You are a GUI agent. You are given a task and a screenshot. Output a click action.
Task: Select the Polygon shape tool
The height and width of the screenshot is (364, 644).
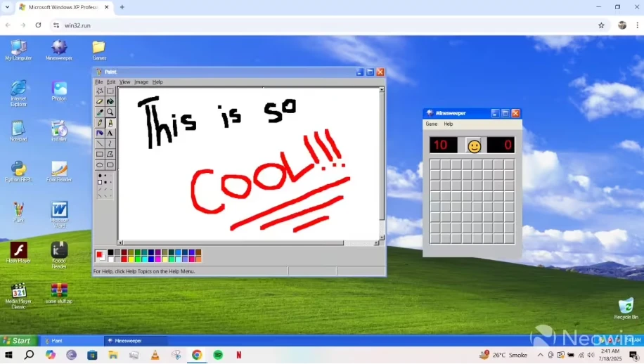[110, 155]
